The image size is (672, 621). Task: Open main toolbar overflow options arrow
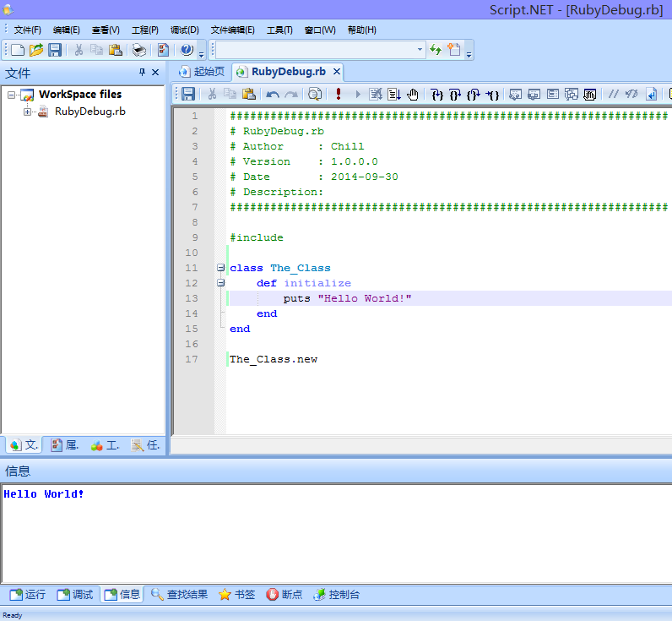202,54
